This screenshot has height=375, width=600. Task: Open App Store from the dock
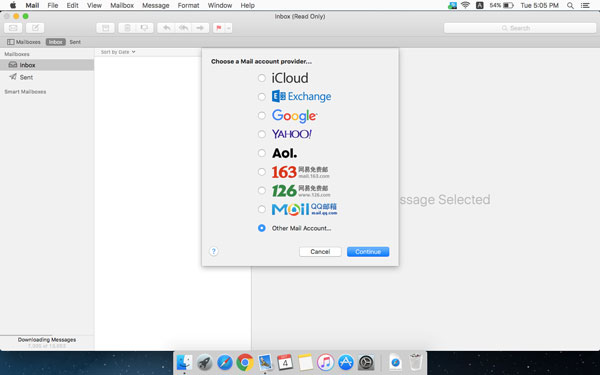[346, 362]
